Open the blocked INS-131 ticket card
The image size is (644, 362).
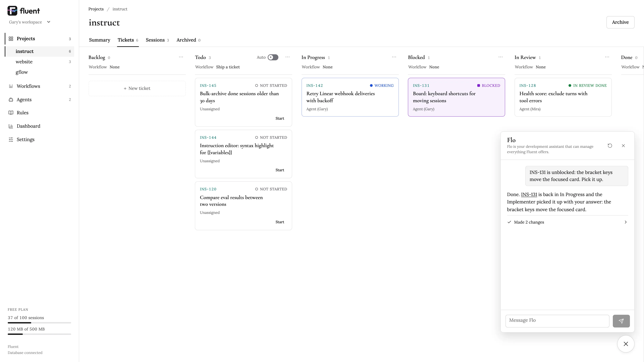pos(456,97)
